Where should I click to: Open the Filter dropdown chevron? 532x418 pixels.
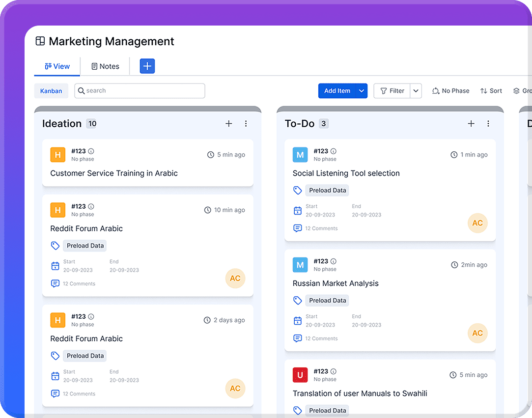coord(416,90)
